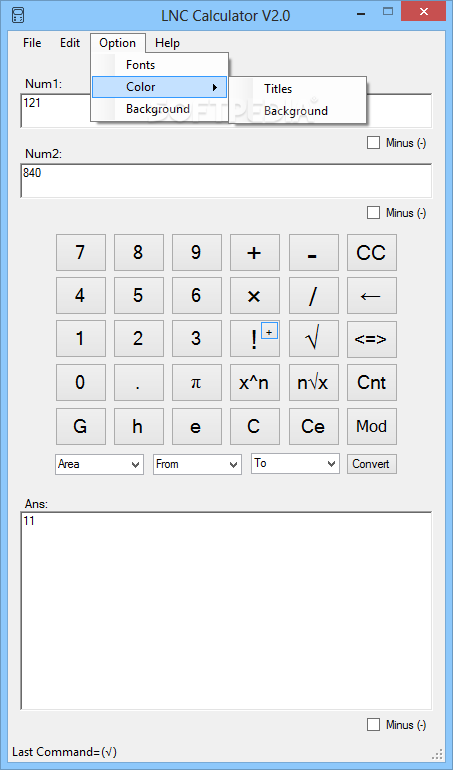Tap digit 5 key

pos(139,296)
